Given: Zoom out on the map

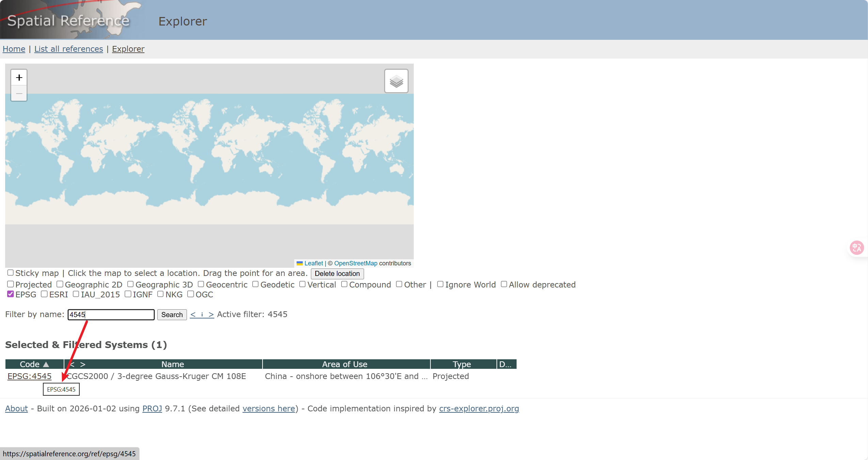Looking at the screenshot, I should (19, 93).
